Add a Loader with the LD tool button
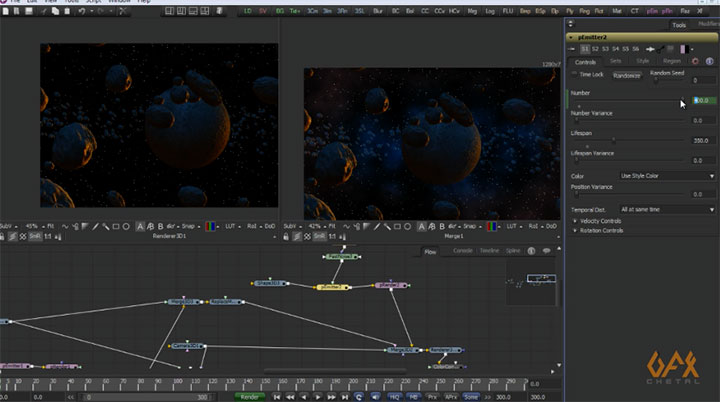 [x=248, y=11]
